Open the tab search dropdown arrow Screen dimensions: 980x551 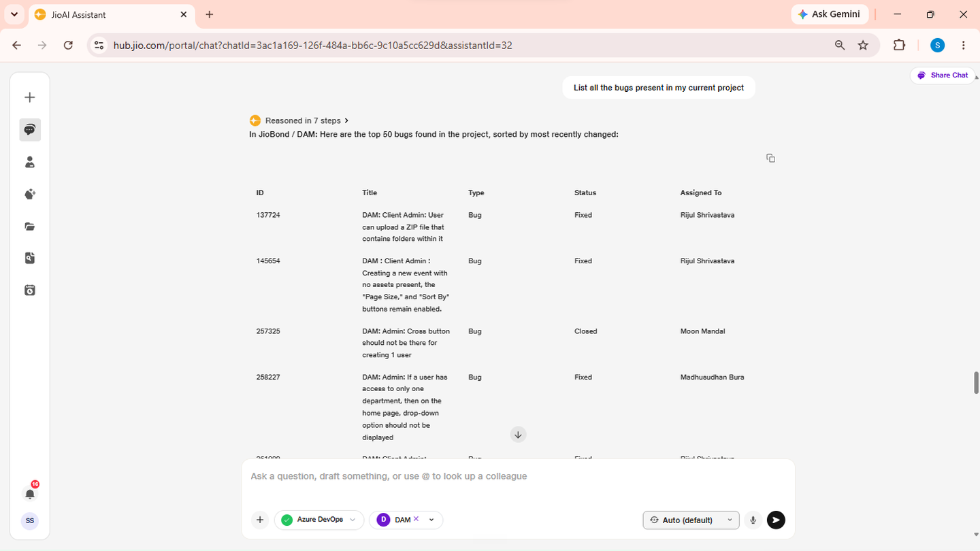14,14
